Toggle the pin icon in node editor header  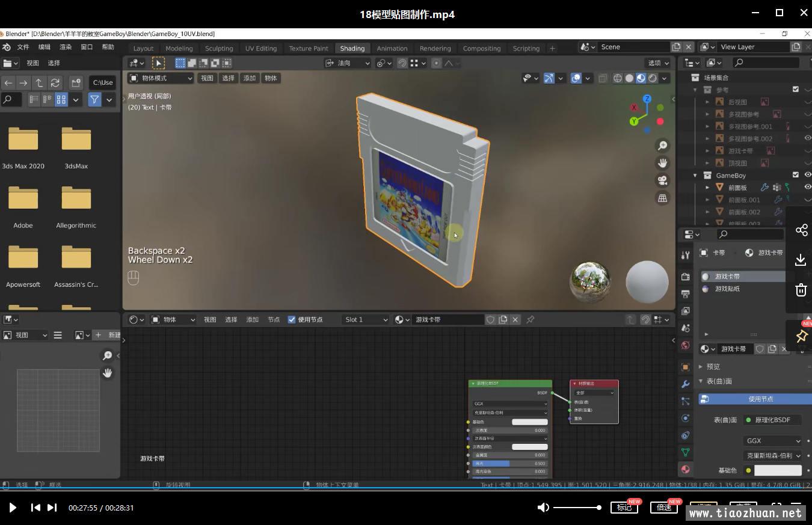click(530, 320)
